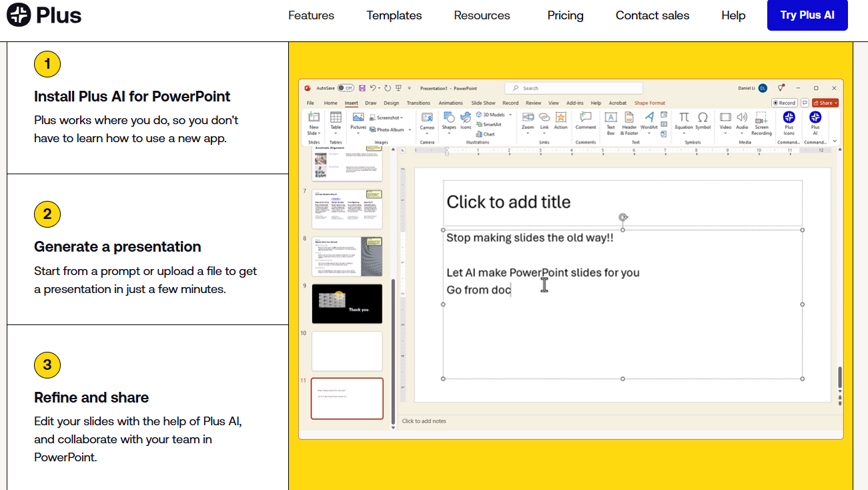
Task: Expand the WordArt dropdown
Action: tap(649, 133)
